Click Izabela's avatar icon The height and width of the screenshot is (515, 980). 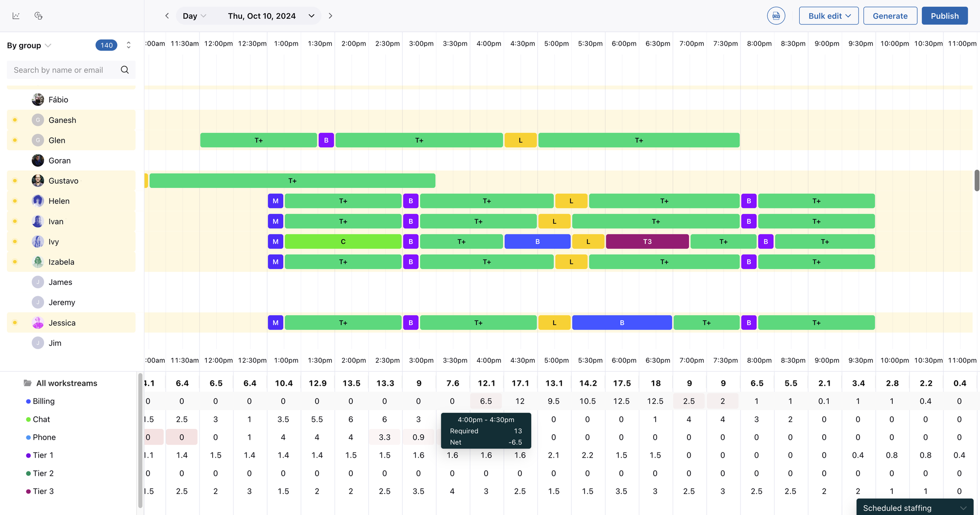point(38,262)
